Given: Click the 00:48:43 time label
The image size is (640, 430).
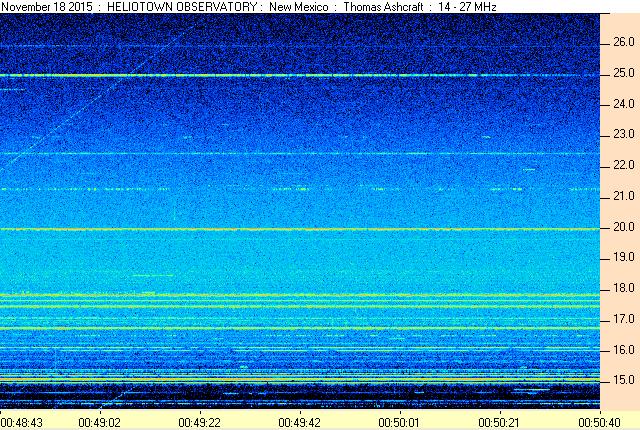Looking at the screenshot, I should (22, 423).
